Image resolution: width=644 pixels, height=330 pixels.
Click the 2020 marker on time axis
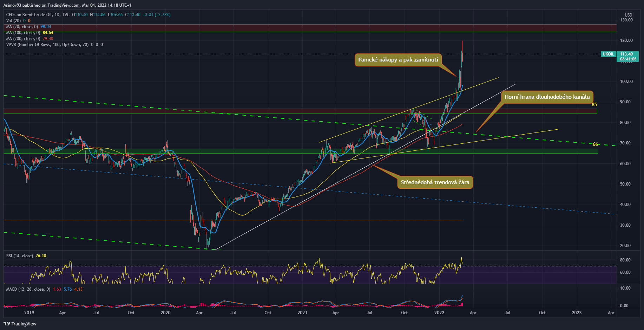tap(165, 313)
